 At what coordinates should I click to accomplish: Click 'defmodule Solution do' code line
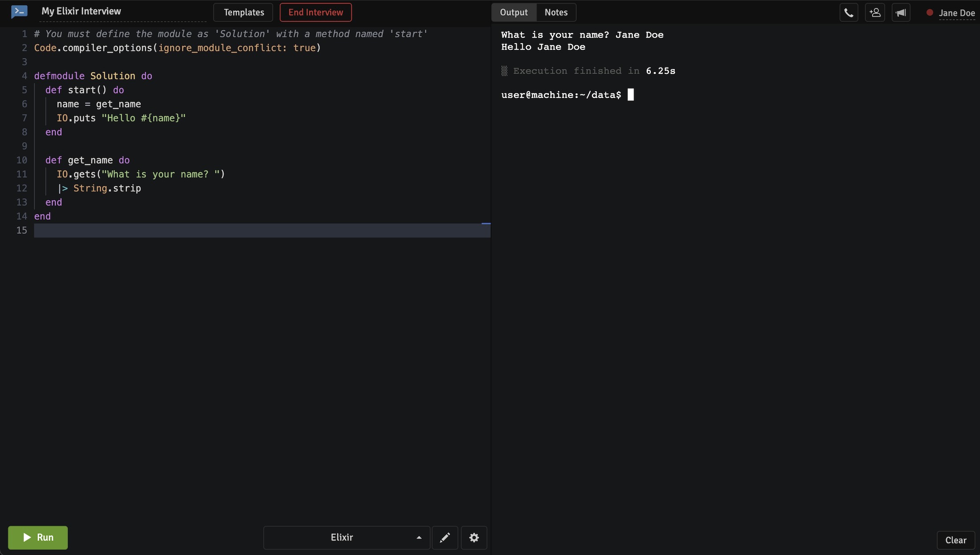[93, 76]
